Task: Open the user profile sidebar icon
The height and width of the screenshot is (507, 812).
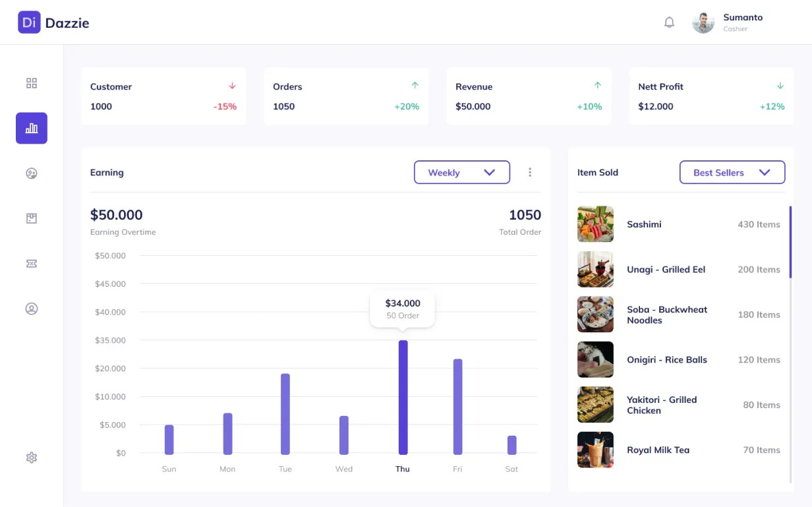Action: [x=32, y=309]
